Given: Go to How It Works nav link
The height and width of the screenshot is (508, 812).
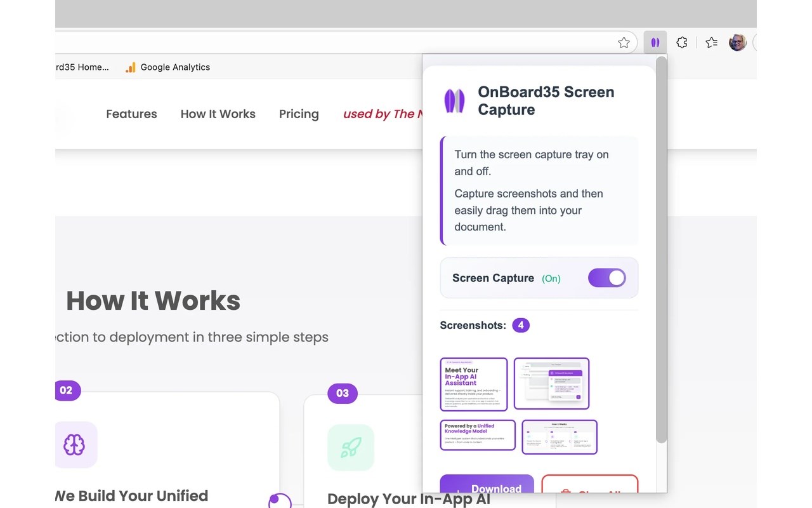Looking at the screenshot, I should click(218, 114).
